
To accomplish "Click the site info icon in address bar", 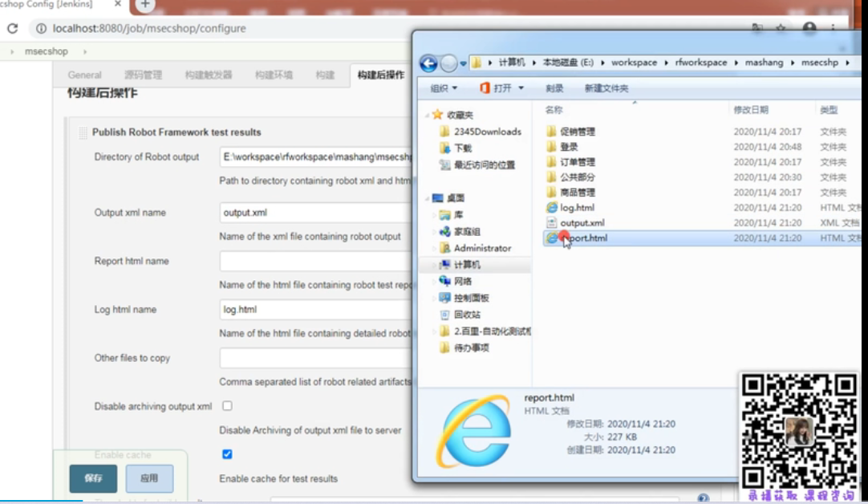I will pos(41,28).
